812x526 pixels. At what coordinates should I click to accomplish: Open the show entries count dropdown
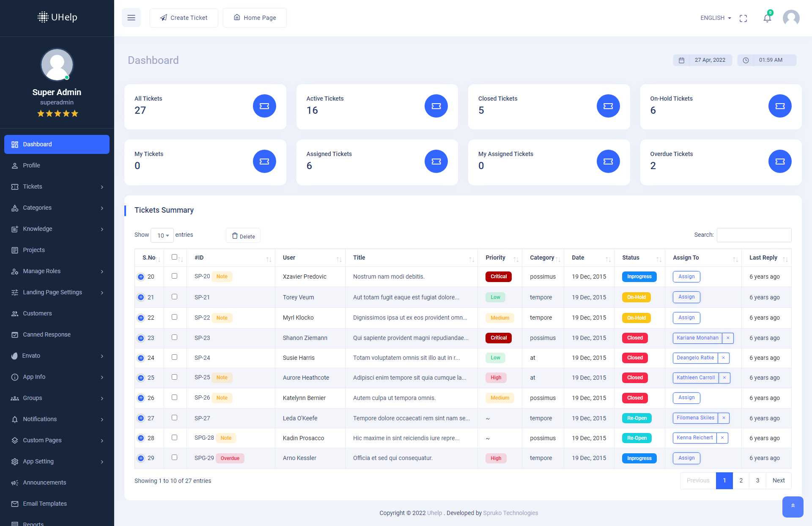(162, 236)
